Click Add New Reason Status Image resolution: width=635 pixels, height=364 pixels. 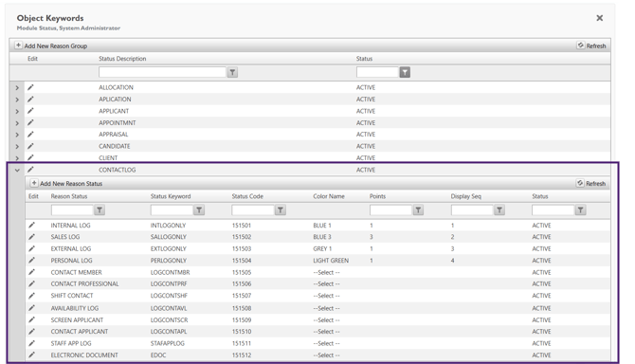66,183
